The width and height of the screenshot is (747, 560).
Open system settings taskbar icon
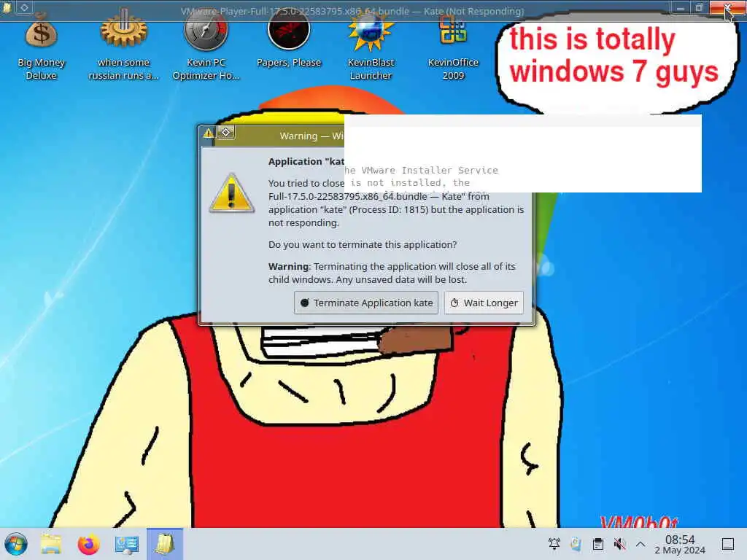click(127, 544)
